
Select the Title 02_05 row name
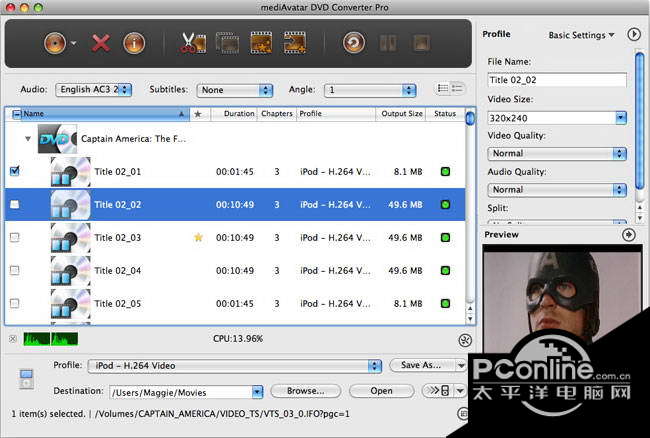(118, 304)
